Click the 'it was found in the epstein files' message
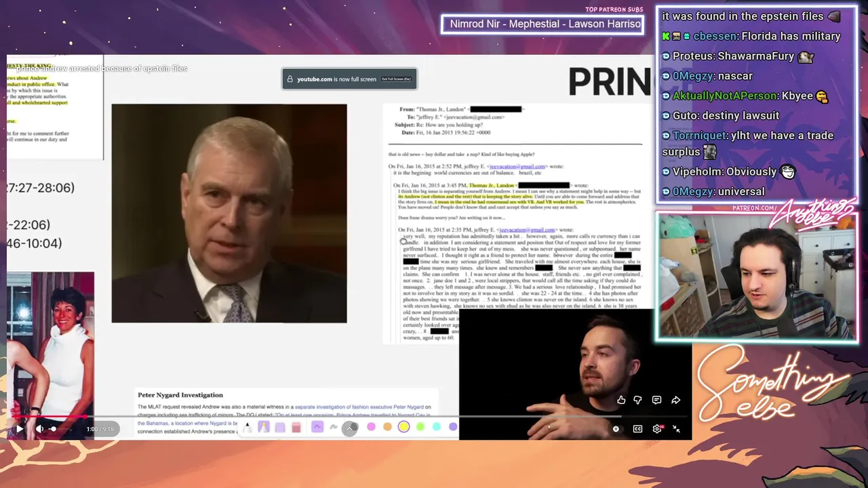 [743, 16]
